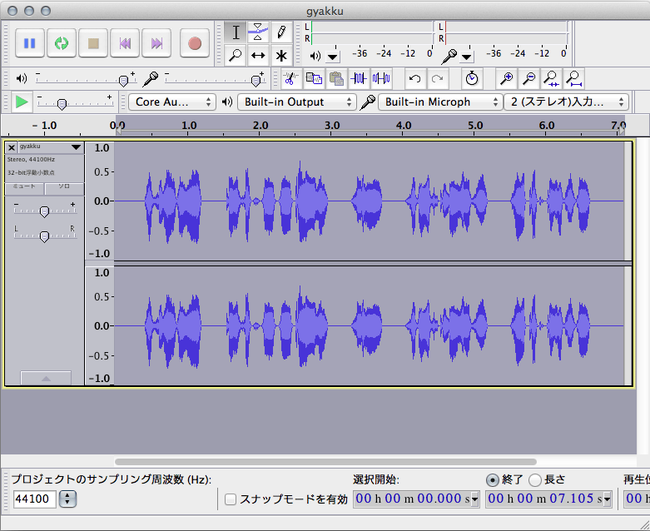Select the Multi-Tool asterisk icon
Screen dimensions: 650x531
click(281, 55)
